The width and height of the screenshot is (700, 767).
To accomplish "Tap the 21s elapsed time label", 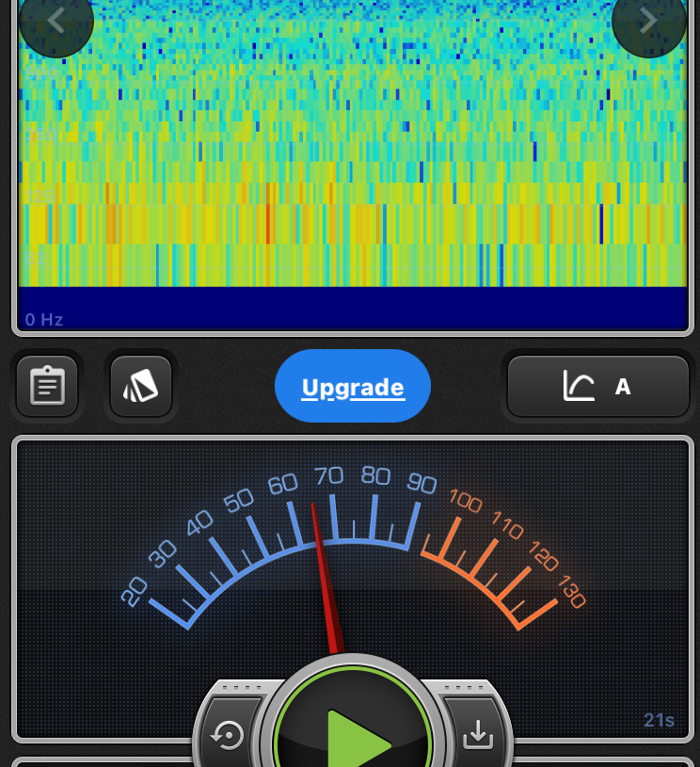I will click(659, 721).
